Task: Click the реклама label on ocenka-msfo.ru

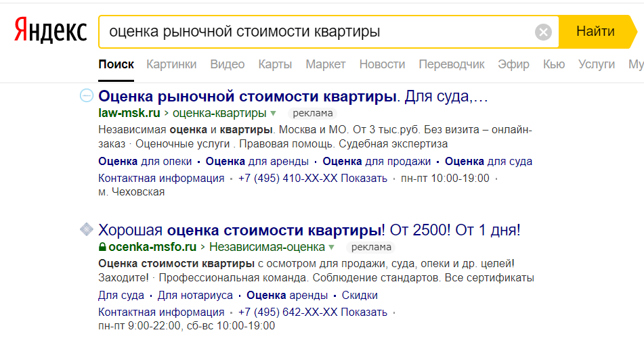Action: (371, 248)
